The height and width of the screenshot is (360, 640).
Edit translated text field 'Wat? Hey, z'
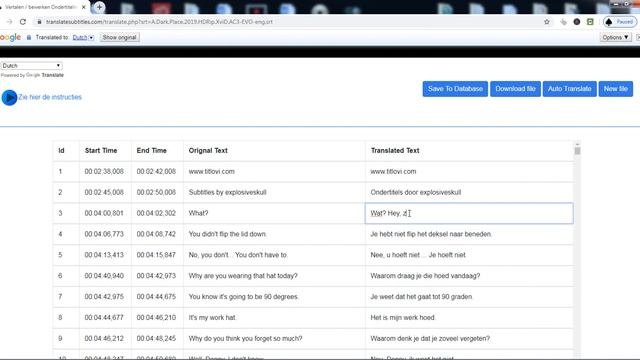(x=469, y=213)
